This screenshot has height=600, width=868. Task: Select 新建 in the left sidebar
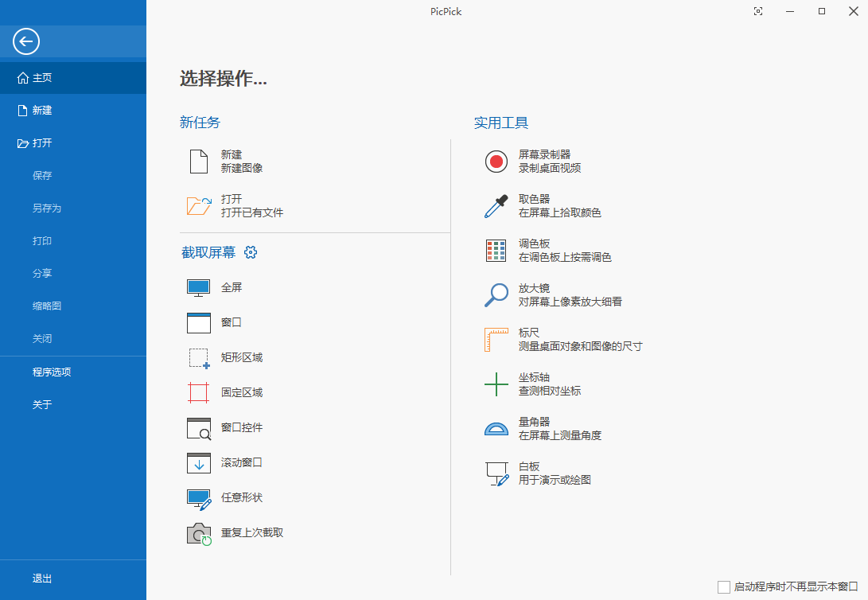coord(42,111)
